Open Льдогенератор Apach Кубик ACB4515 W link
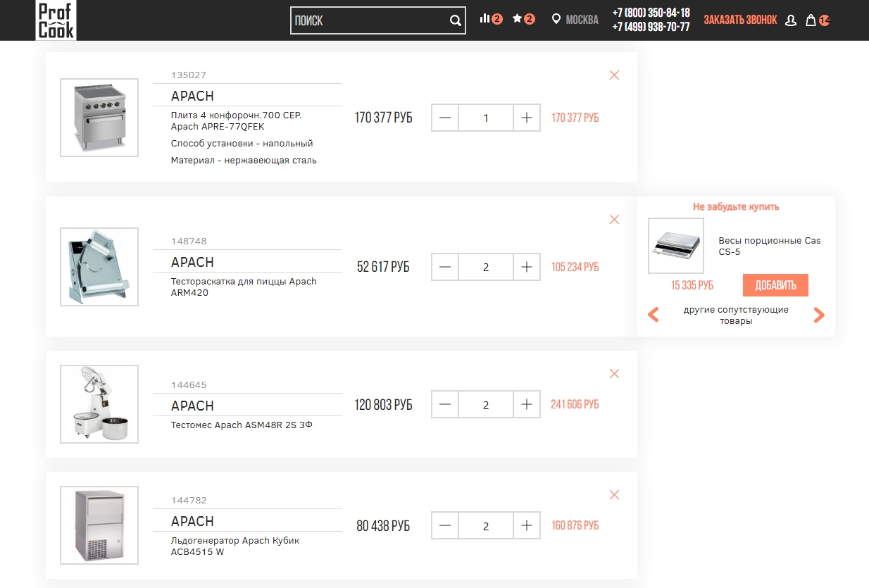 click(235, 546)
